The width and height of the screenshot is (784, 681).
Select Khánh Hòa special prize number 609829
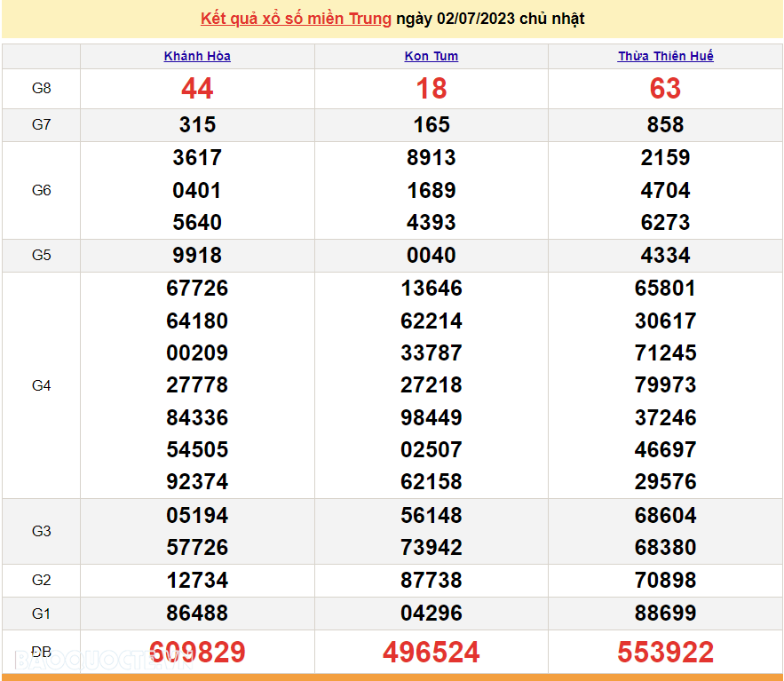[x=197, y=653]
